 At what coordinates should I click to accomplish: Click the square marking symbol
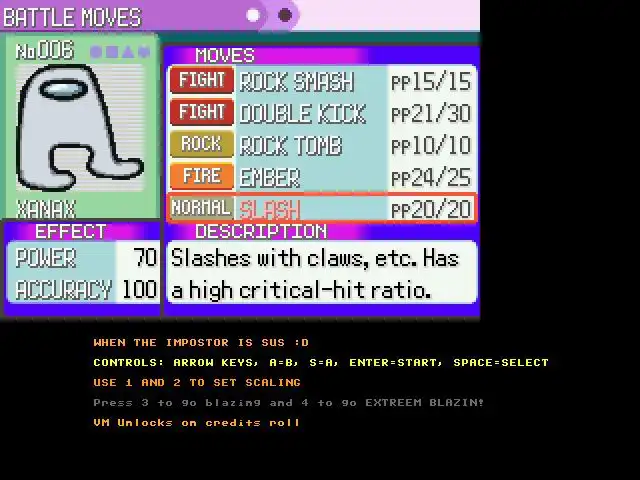(112, 52)
